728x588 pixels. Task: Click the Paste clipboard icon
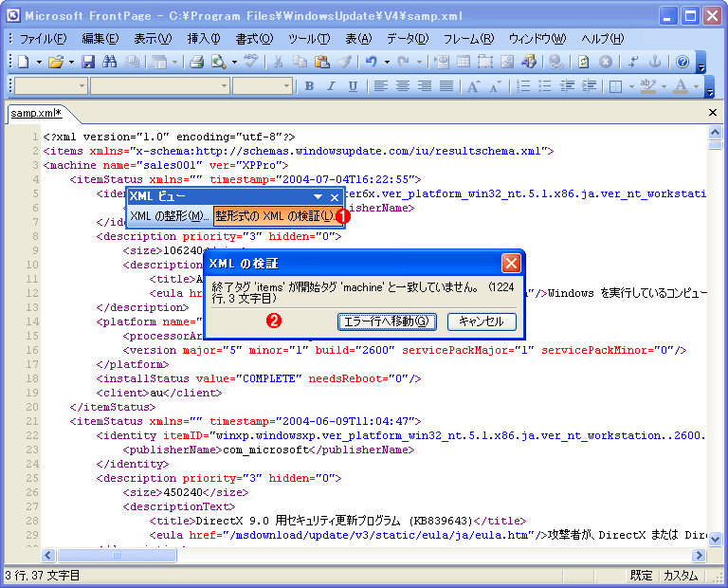(321, 62)
